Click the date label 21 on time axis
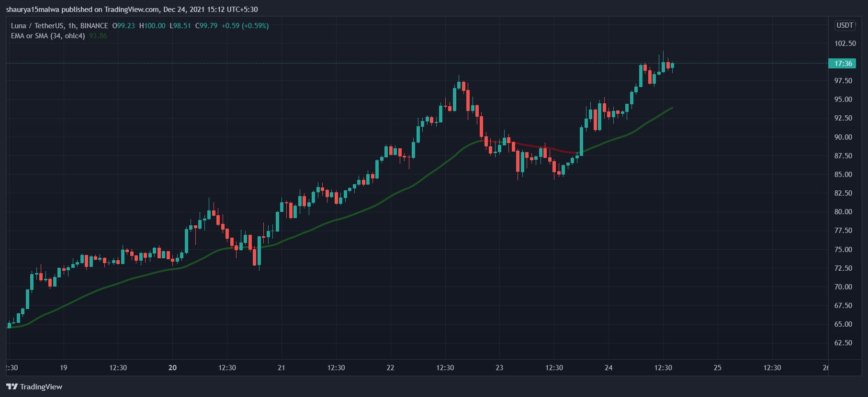 pos(282,368)
